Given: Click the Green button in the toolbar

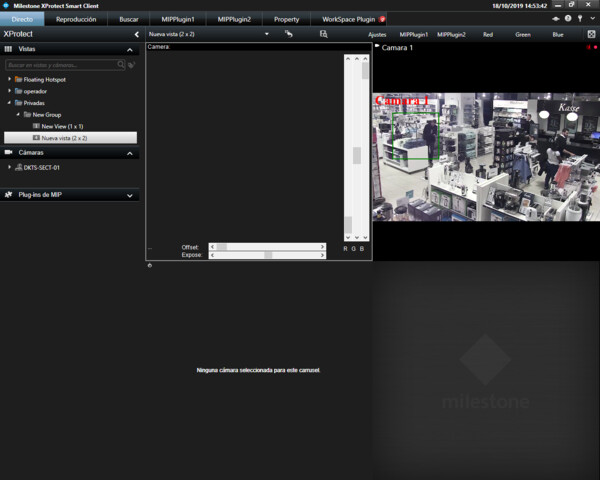Looking at the screenshot, I should point(523,34).
